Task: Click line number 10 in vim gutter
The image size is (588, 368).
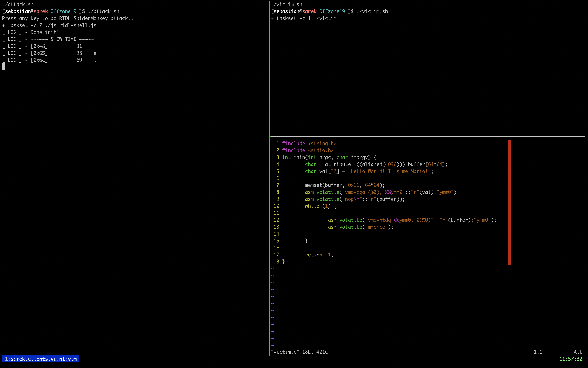Action: click(x=276, y=206)
